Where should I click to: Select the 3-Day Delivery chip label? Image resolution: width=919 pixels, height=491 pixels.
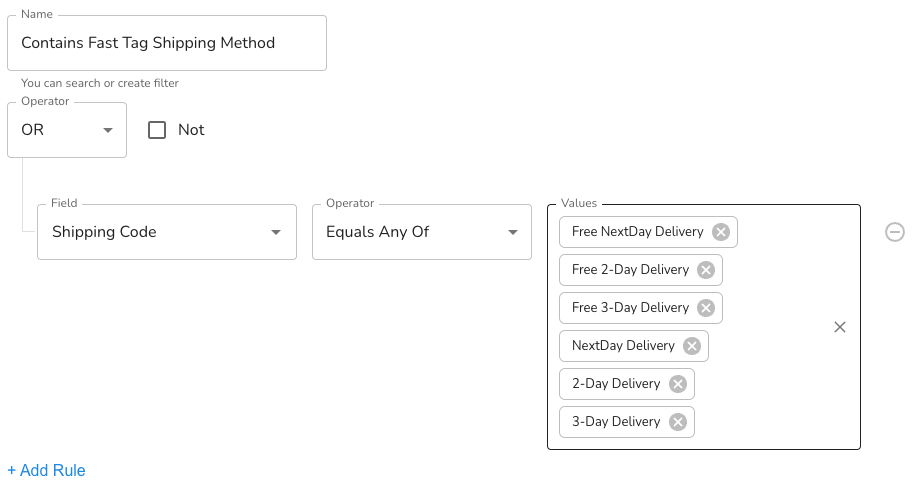click(x=616, y=421)
